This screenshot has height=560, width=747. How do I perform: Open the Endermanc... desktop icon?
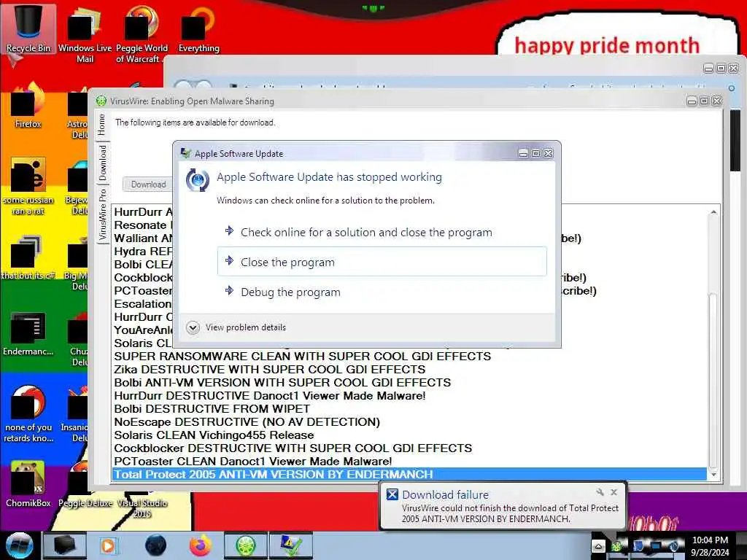(x=28, y=334)
